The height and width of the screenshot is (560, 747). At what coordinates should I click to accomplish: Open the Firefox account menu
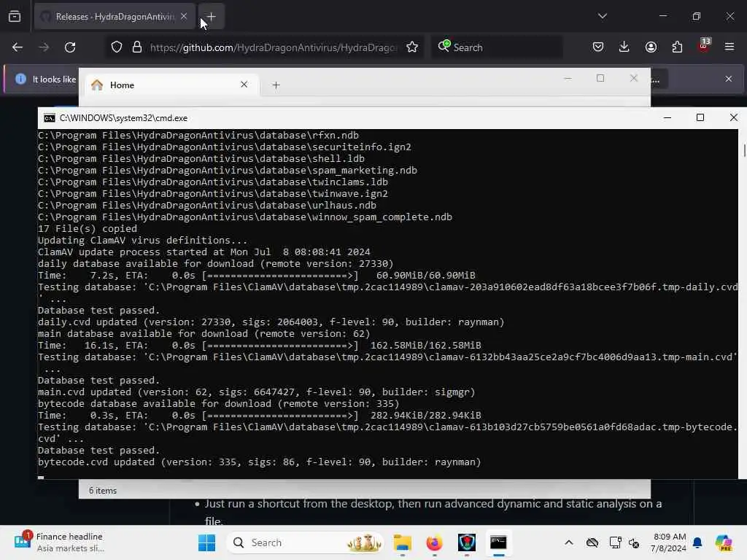pyautogui.click(x=651, y=47)
